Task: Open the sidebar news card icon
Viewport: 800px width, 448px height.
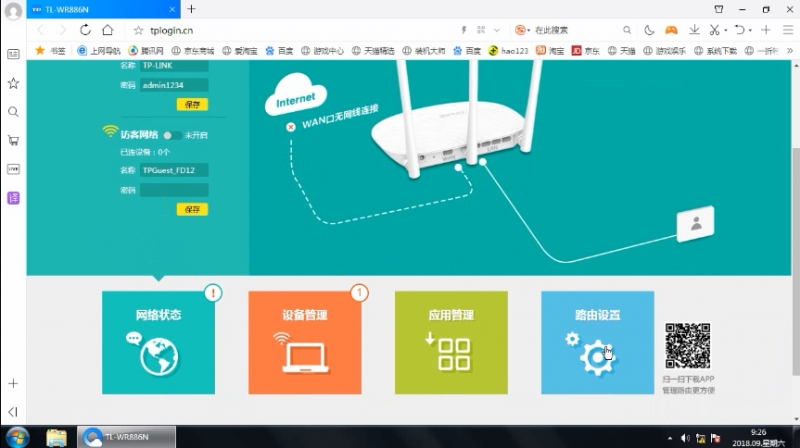Action: pos(13,54)
